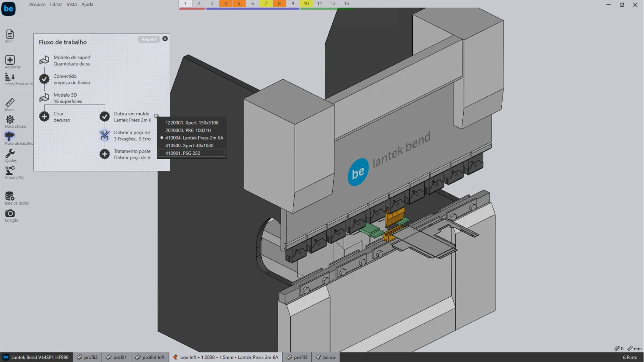
Task: Click the Exibição camera icon
Action: [10, 213]
